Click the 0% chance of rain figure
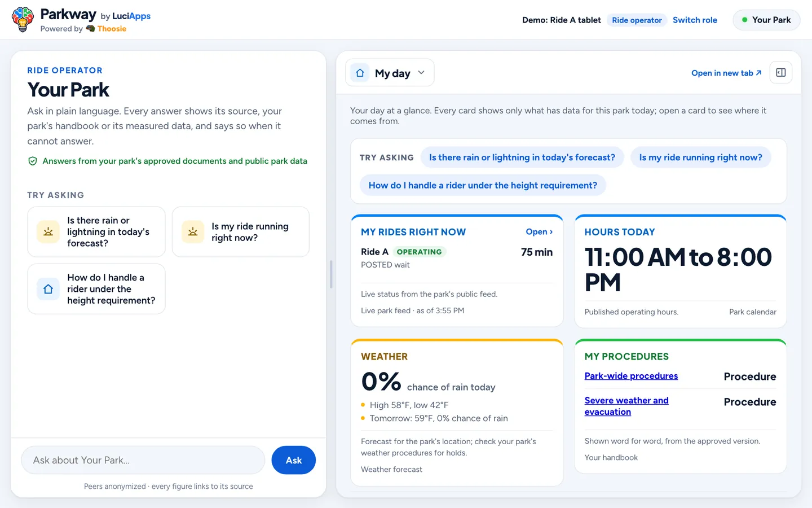 coord(381,382)
